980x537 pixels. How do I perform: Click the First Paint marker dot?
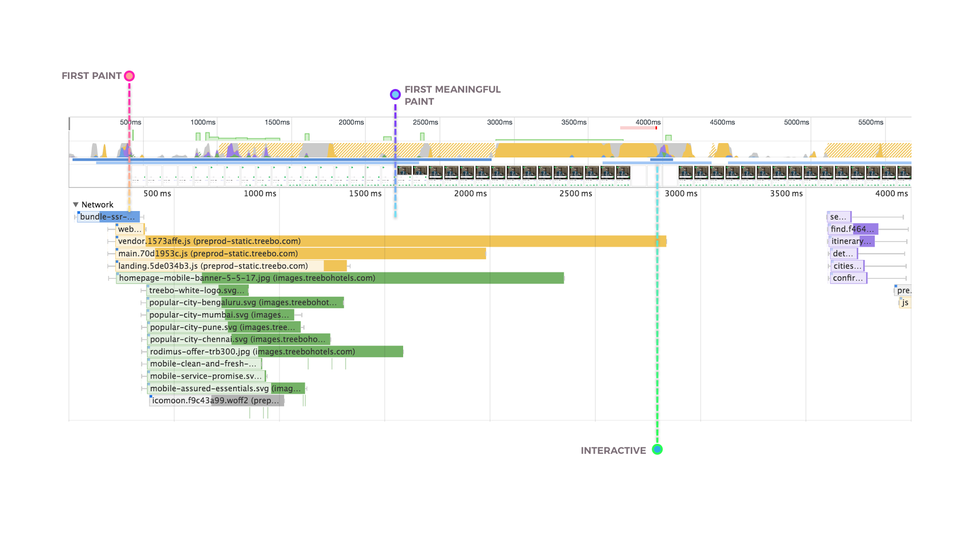coord(129,76)
